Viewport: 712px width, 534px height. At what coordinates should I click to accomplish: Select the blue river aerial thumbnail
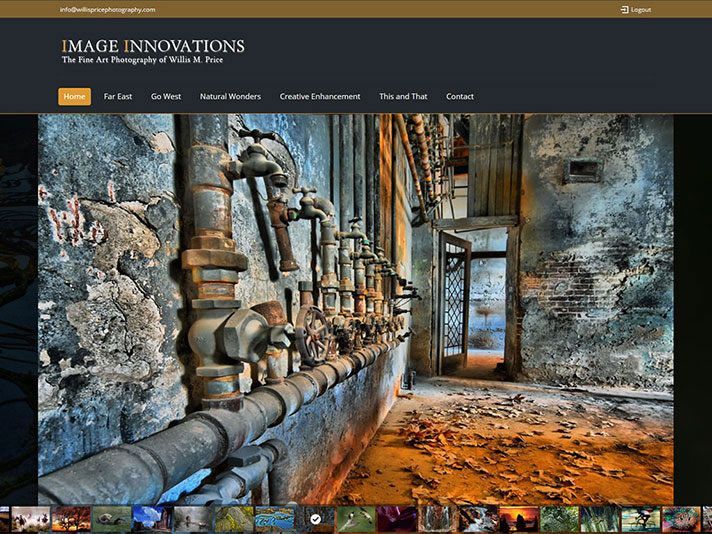click(275, 519)
